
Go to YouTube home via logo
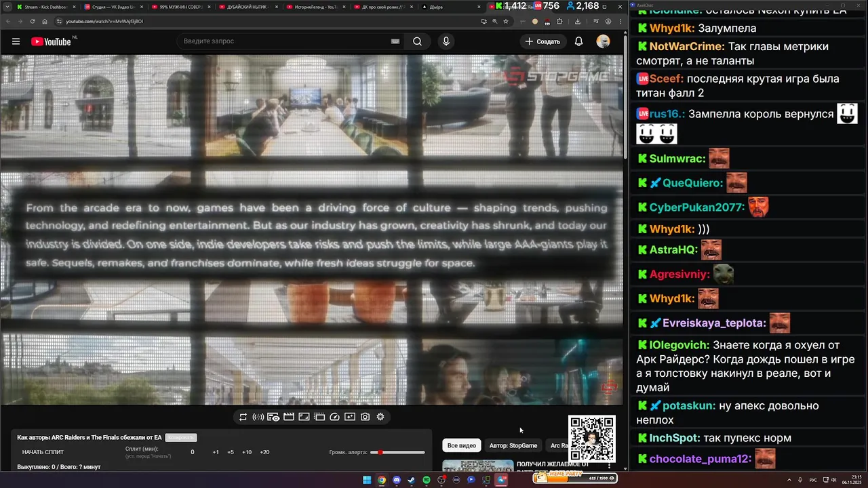click(x=51, y=41)
